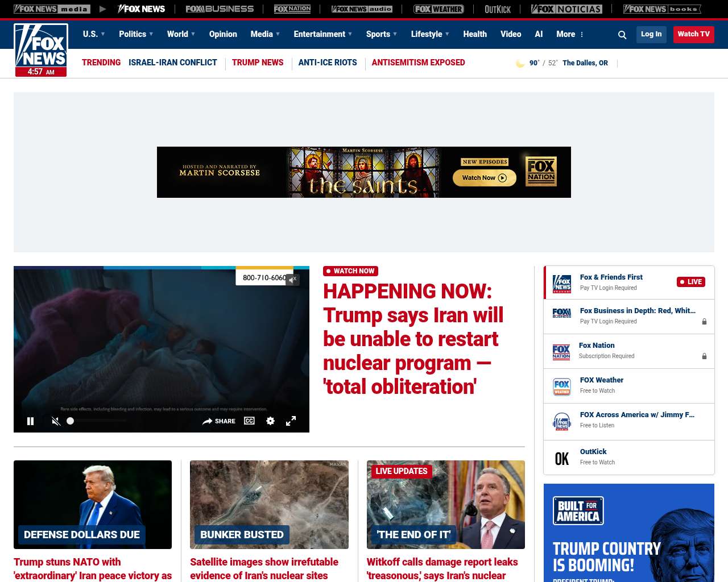Open Fox Weather logo in top bar
The width and height of the screenshot is (728, 582).
[x=439, y=9]
